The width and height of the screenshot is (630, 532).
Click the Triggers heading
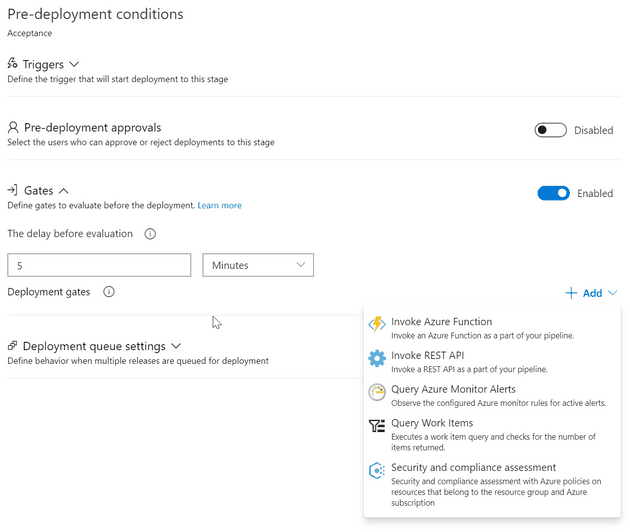(x=43, y=64)
